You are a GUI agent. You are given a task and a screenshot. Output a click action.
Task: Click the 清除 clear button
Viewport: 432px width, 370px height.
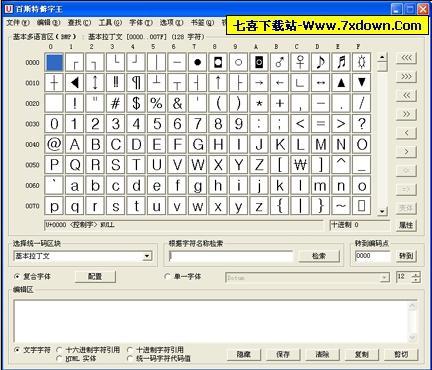tap(322, 354)
